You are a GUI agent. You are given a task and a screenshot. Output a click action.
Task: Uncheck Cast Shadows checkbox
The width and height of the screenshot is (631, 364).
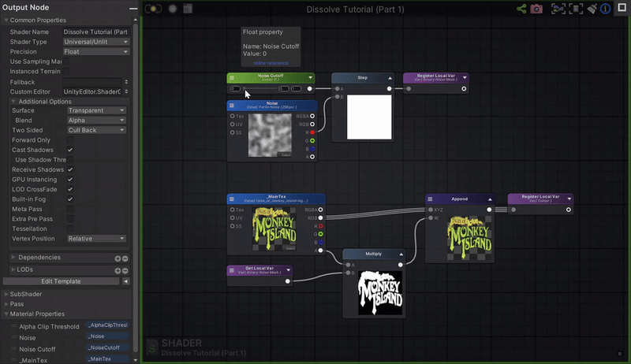[x=70, y=150]
